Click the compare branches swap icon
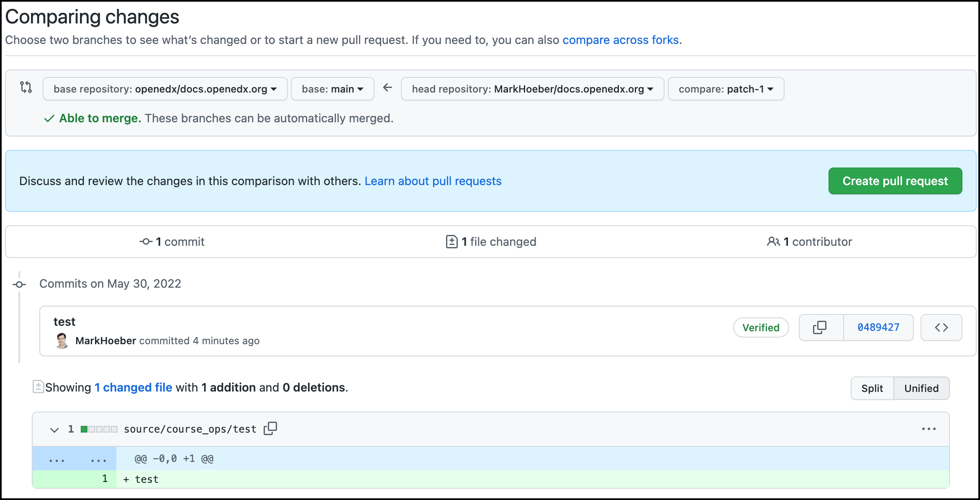This screenshot has height=500, width=980. [x=26, y=87]
